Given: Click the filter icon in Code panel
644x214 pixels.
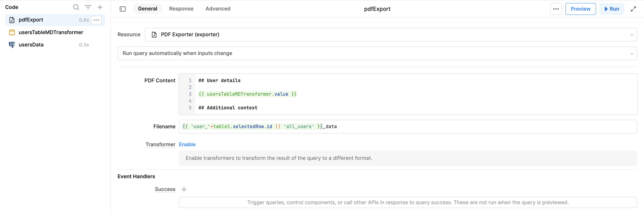Looking at the screenshot, I should click(88, 7).
